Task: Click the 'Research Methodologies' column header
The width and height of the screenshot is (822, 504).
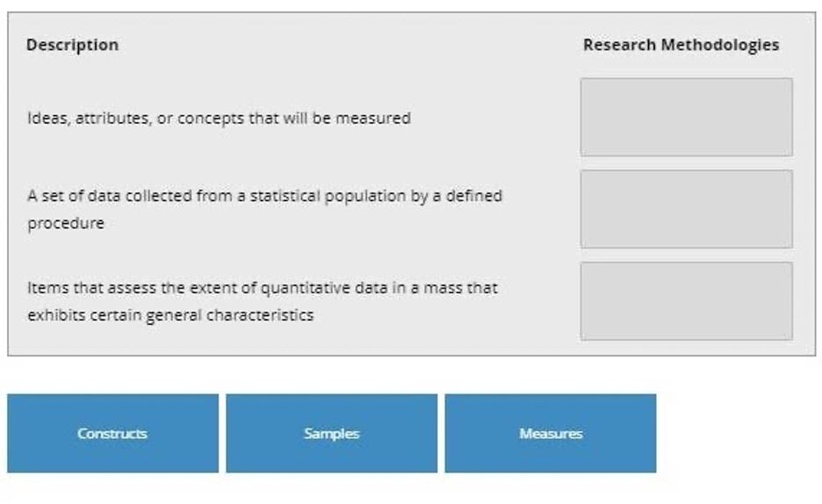Action: coord(681,45)
